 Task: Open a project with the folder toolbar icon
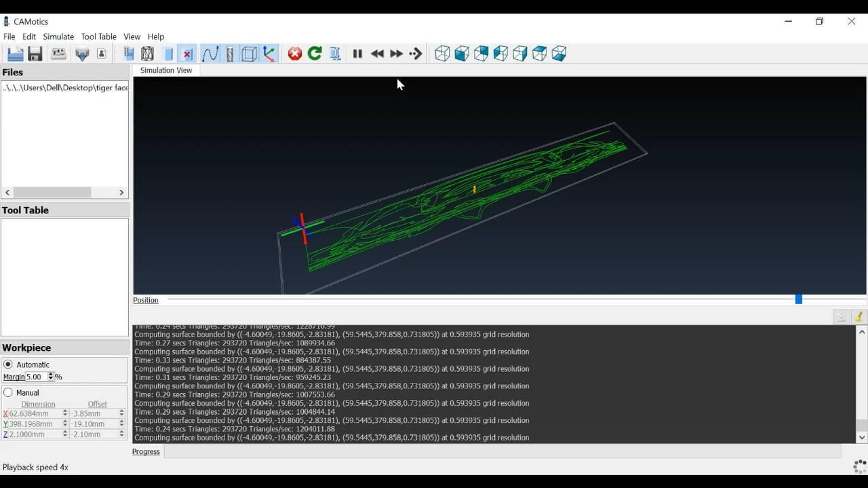click(x=15, y=54)
